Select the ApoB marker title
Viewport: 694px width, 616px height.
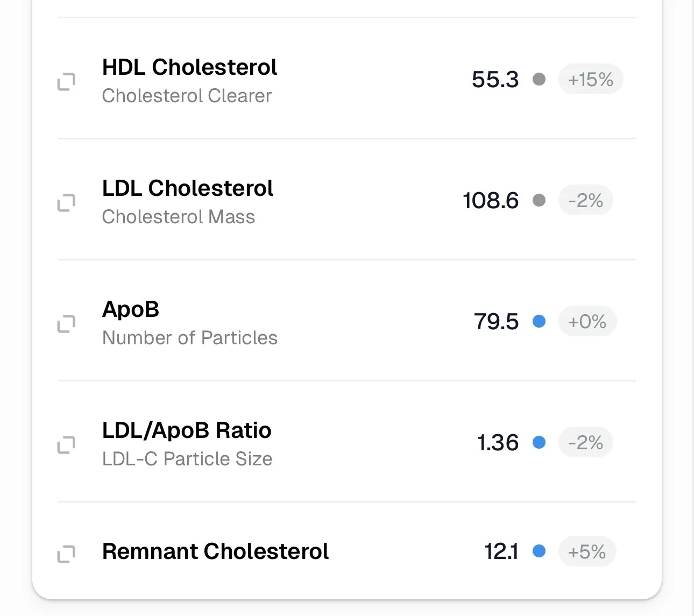tap(131, 310)
